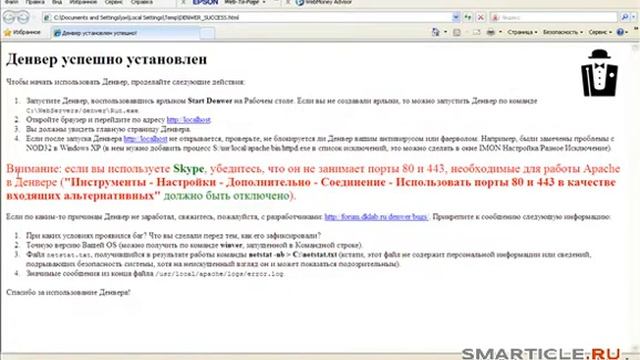Click the green word 'Skype'
The height and width of the screenshot is (360, 640).
pyautogui.click(x=188, y=169)
